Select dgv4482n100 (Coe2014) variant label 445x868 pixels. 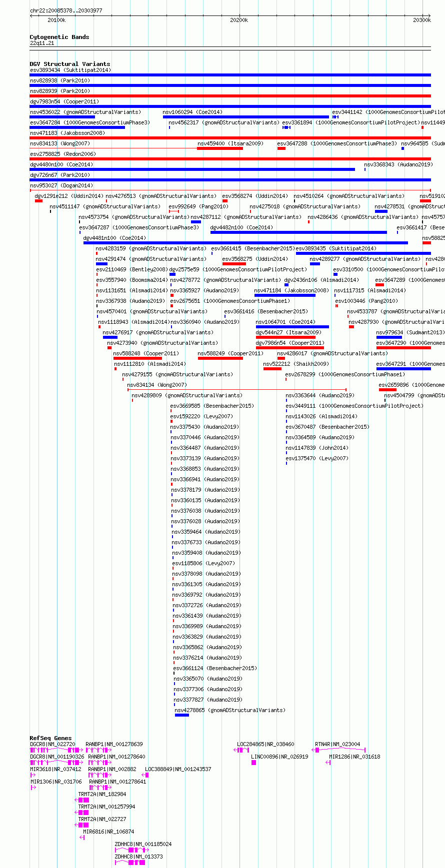[242, 227]
